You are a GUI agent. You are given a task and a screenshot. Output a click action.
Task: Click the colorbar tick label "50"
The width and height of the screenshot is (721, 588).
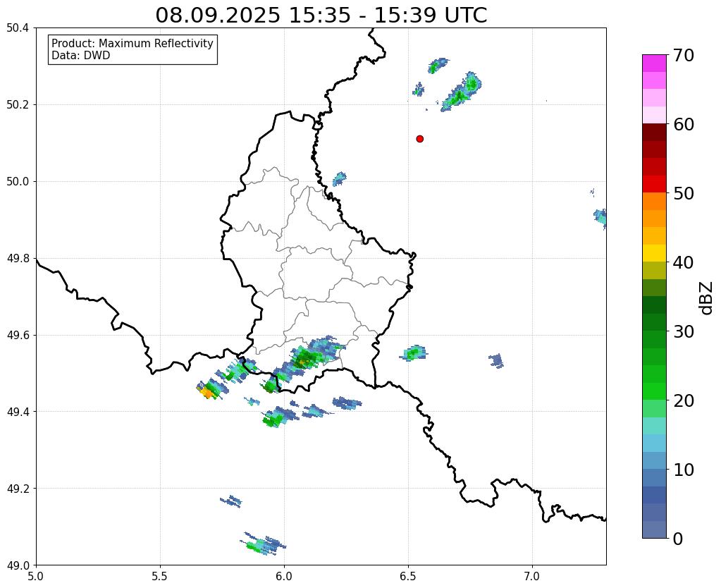683,193
